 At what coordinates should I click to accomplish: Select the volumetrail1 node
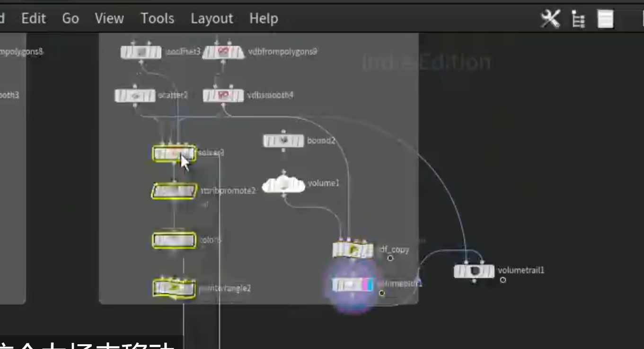pyautogui.click(x=474, y=271)
